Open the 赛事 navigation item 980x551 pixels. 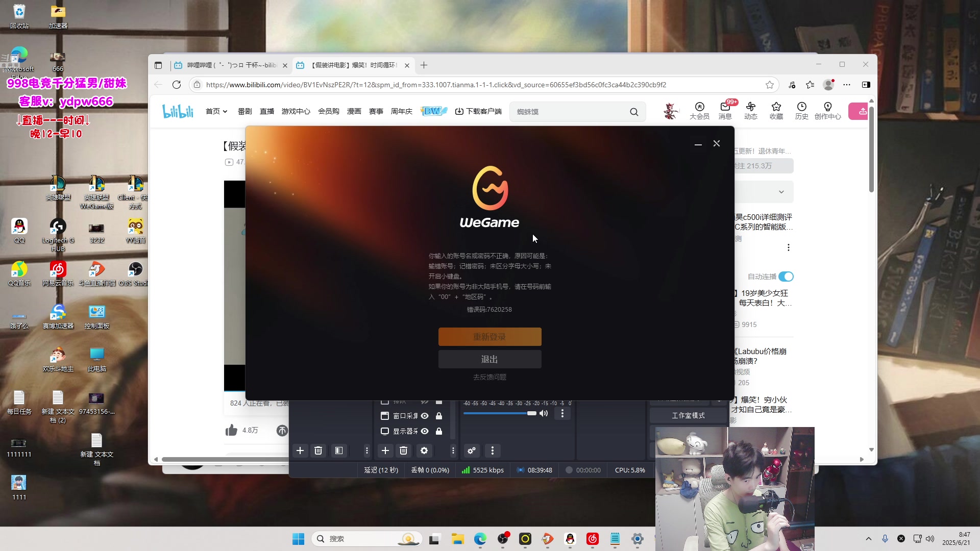tap(376, 111)
